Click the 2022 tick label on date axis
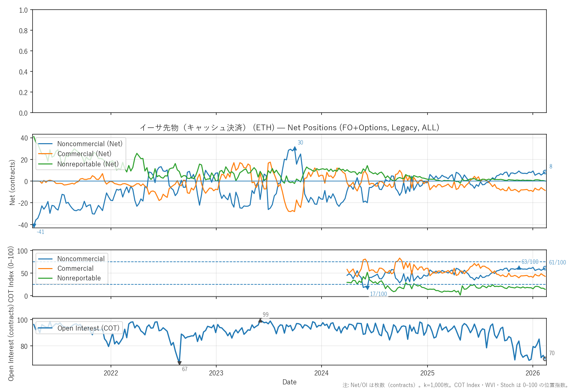Image resolution: width=574 pixels, height=392 pixels. [x=111, y=373]
